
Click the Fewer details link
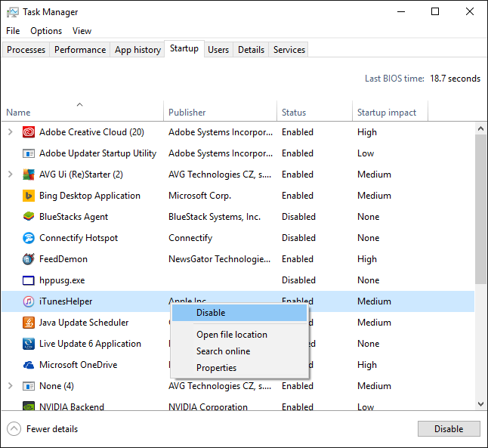(52, 429)
